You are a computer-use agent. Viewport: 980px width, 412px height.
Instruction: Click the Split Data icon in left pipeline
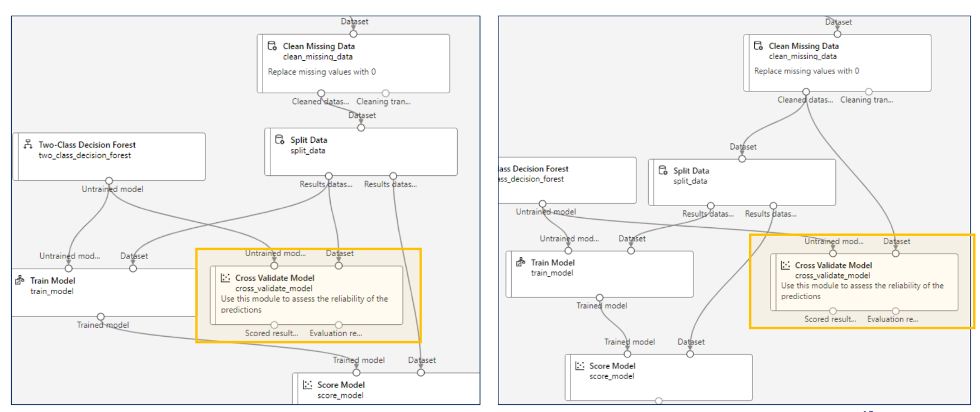click(x=280, y=140)
